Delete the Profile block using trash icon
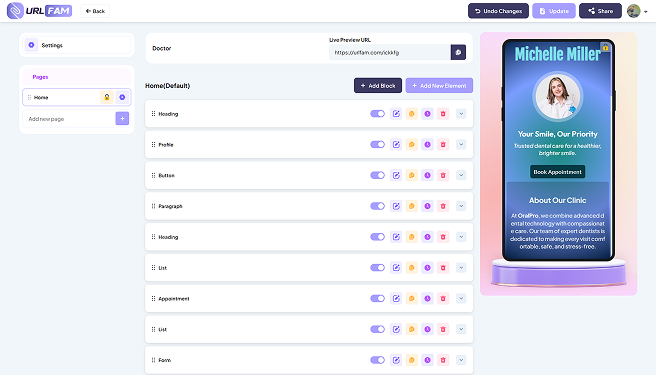This screenshot has width=656, height=375. pyautogui.click(x=443, y=144)
